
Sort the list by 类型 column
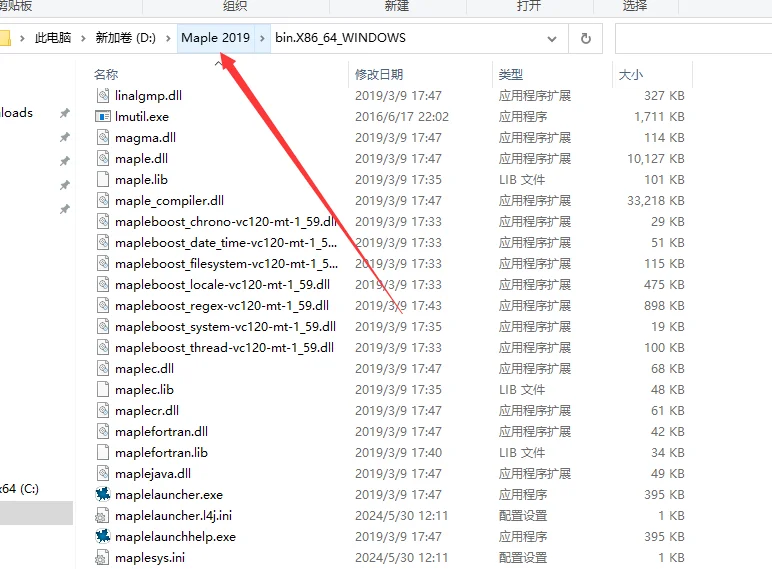point(511,75)
